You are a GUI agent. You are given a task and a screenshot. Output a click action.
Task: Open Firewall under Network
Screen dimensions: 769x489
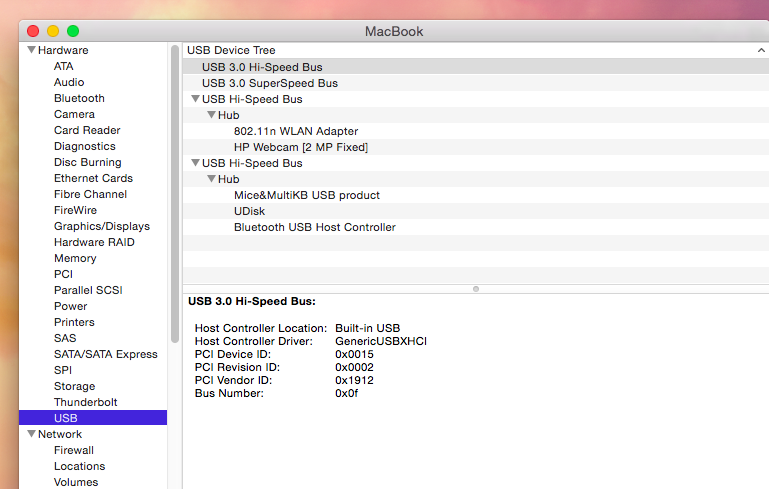(x=74, y=450)
